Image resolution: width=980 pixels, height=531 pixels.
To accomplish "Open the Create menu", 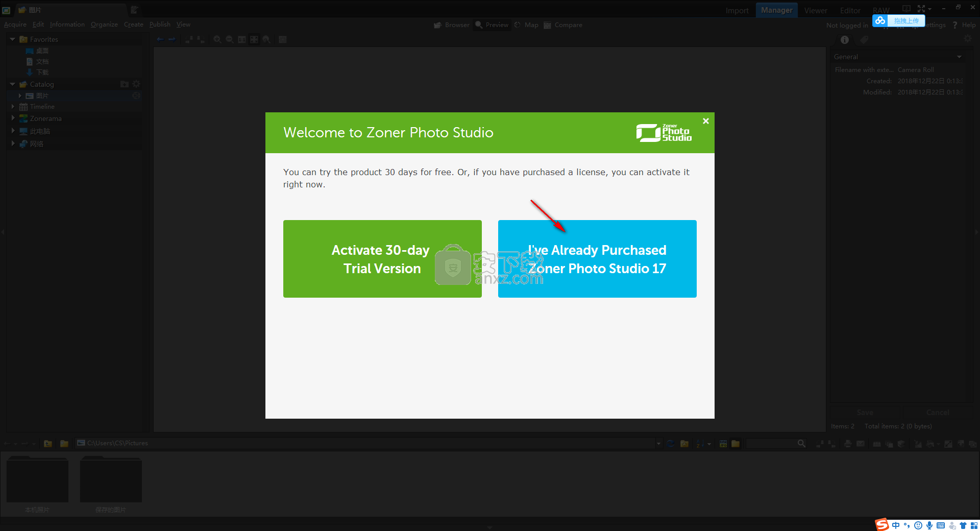I will coord(134,25).
